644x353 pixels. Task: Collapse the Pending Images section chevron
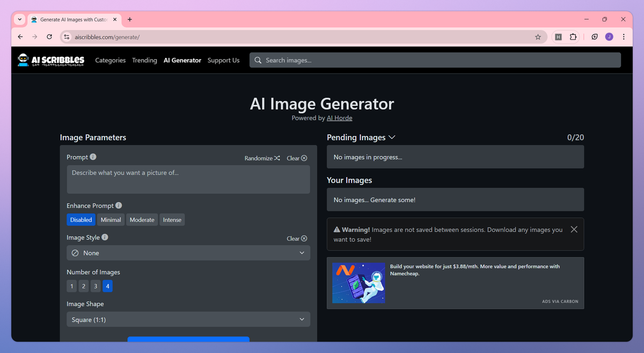pos(392,138)
